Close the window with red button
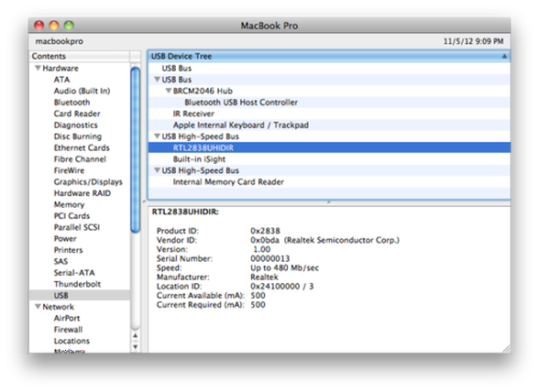Screen dimensions: 539x392 [x=39, y=26]
